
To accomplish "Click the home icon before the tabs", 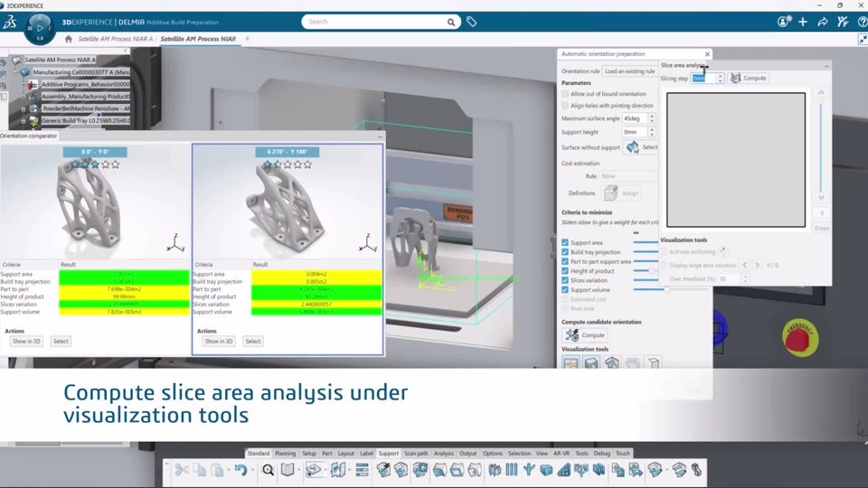I will [x=69, y=39].
